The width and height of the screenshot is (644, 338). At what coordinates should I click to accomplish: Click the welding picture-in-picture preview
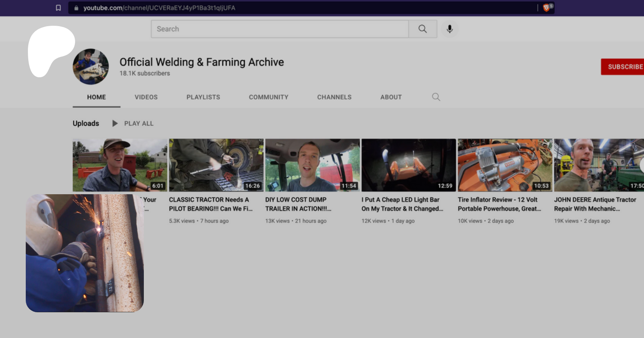pos(85,253)
